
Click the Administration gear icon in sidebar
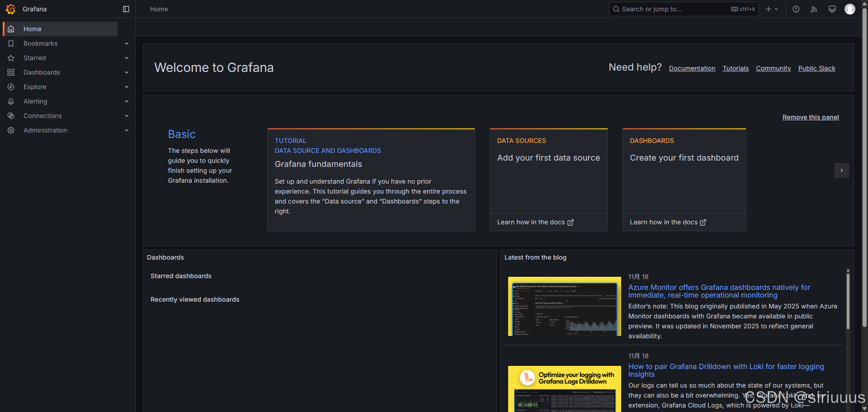(11, 130)
